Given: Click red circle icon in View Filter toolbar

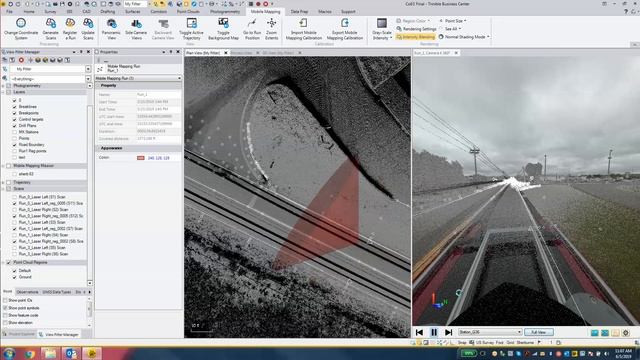Looking at the screenshot, I should click(x=21, y=60).
